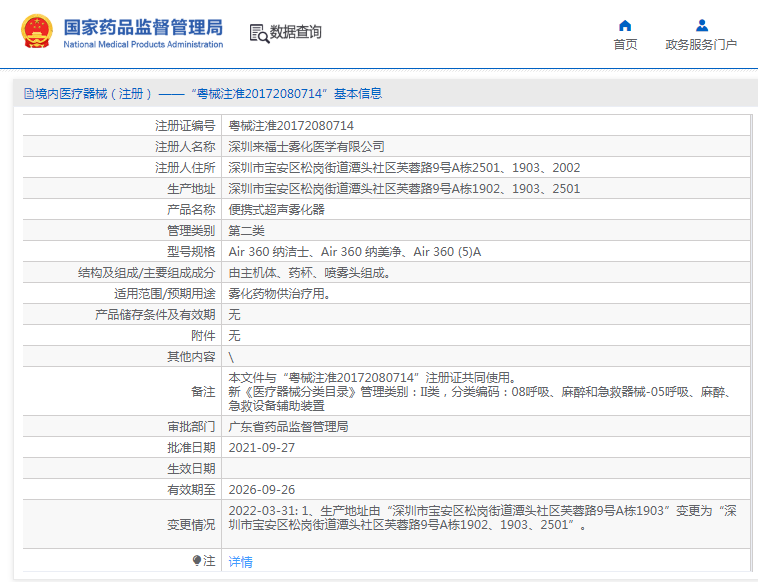Click the 数据查询 magnifier icon
Viewport: 758px width, 582px height.
click(259, 33)
